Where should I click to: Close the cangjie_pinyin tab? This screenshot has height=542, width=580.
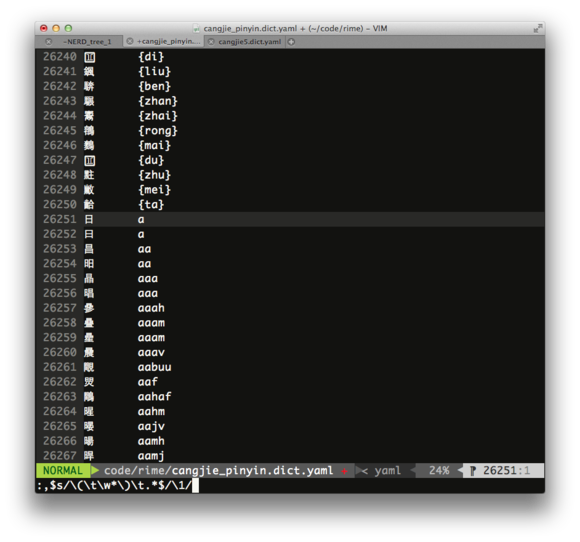tap(130, 41)
